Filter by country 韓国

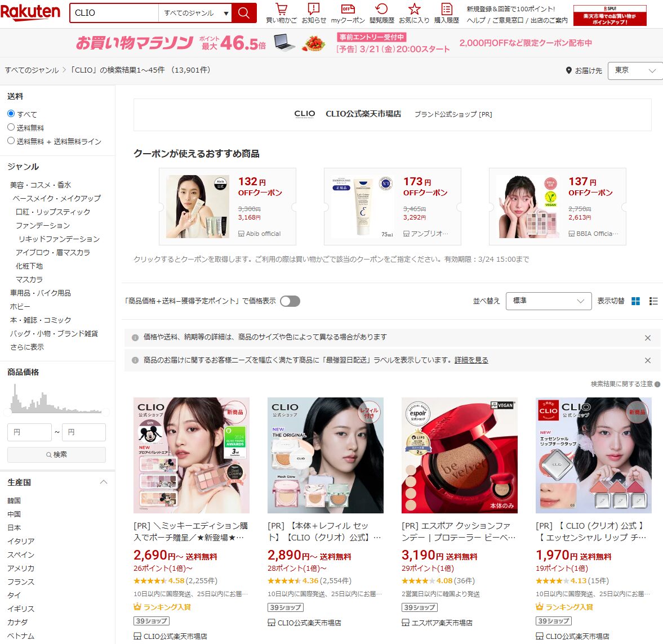[x=14, y=500]
